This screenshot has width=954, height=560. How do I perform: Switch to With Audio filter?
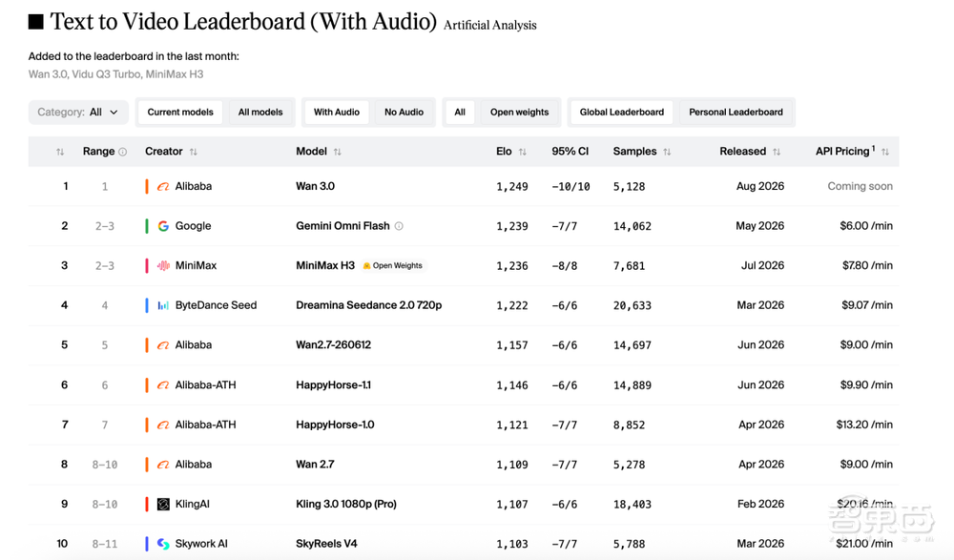[337, 112]
